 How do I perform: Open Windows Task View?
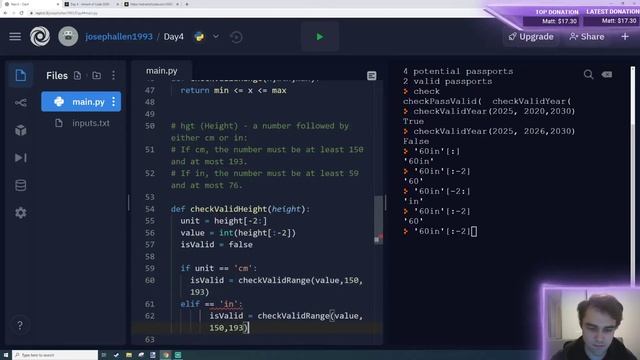(x=104, y=355)
